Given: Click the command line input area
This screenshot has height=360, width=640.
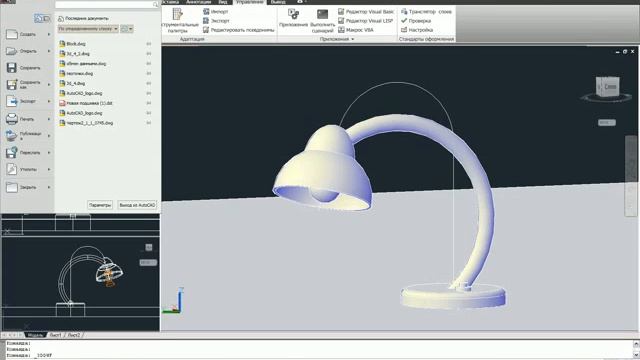Looking at the screenshot, I should pyautogui.click(x=318, y=356).
